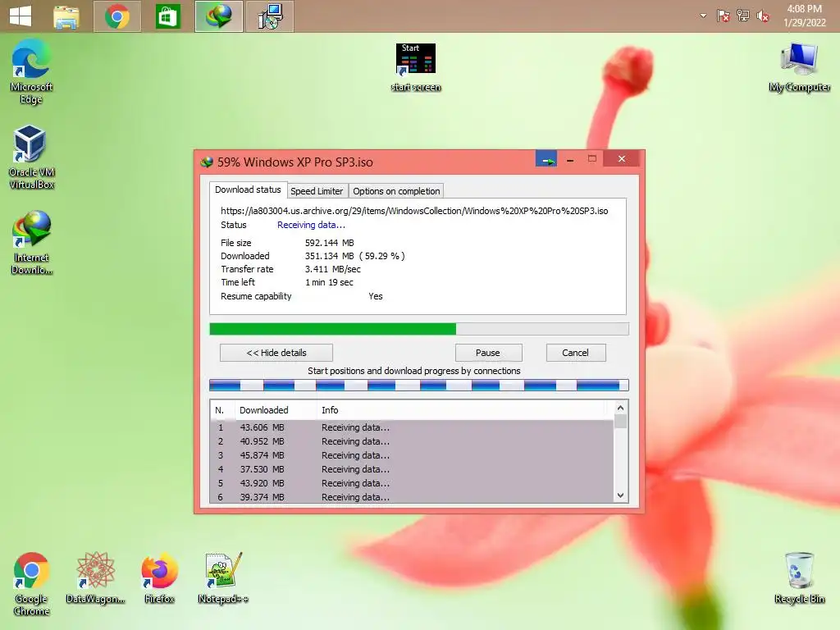Open the Microsoft Edge desktop shortcut

(31, 71)
